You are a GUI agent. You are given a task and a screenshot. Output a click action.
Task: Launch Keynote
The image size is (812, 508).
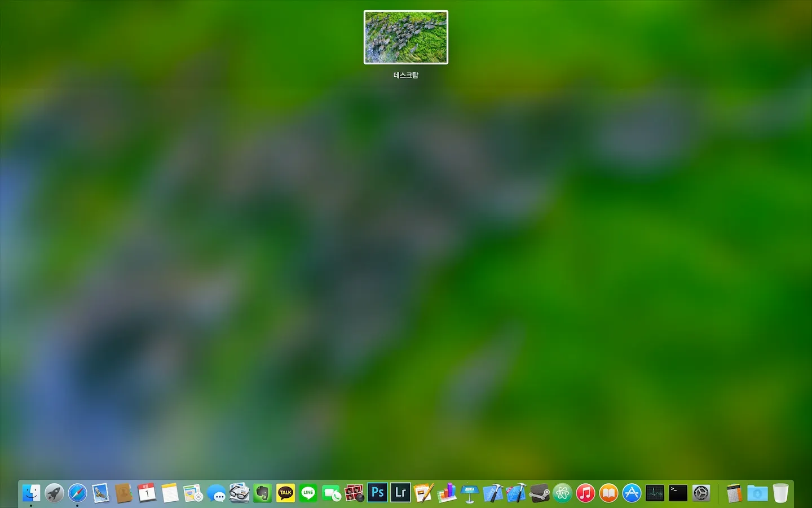[469, 493]
